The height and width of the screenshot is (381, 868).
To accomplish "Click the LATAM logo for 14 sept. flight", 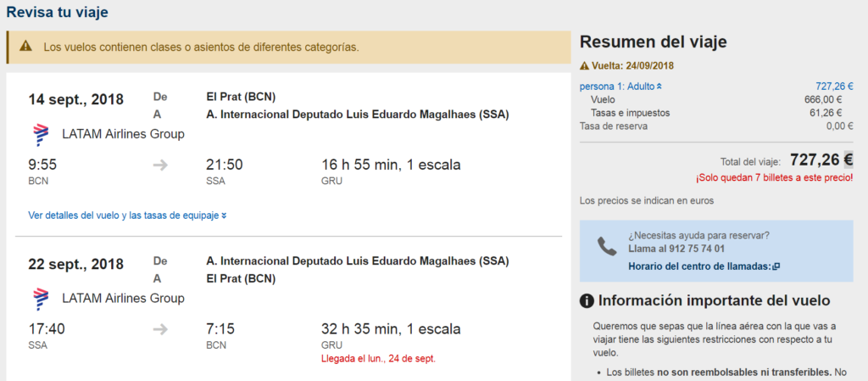I will coord(42,135).
